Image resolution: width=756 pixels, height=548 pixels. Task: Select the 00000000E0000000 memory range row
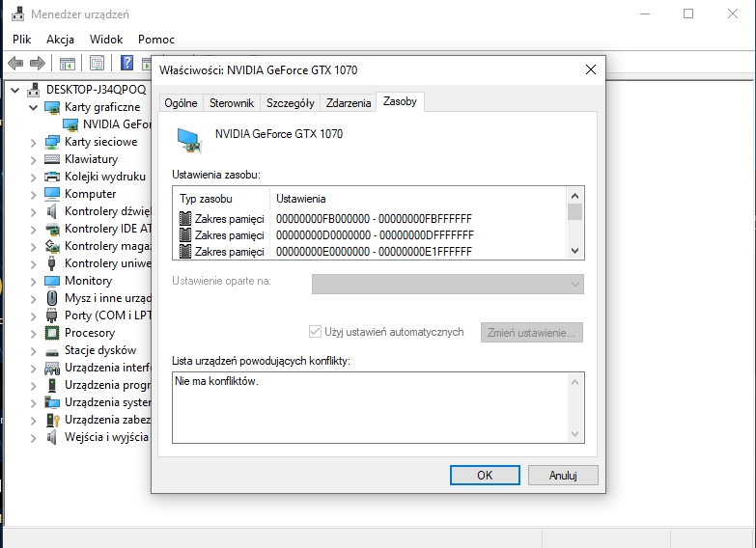pyautogui.click(x=369, y=252)
